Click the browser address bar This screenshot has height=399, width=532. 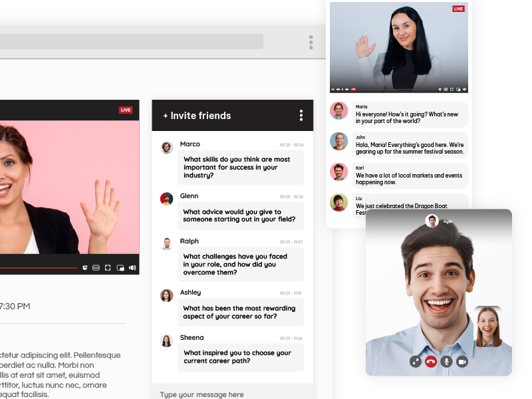(x=132, y=42)
